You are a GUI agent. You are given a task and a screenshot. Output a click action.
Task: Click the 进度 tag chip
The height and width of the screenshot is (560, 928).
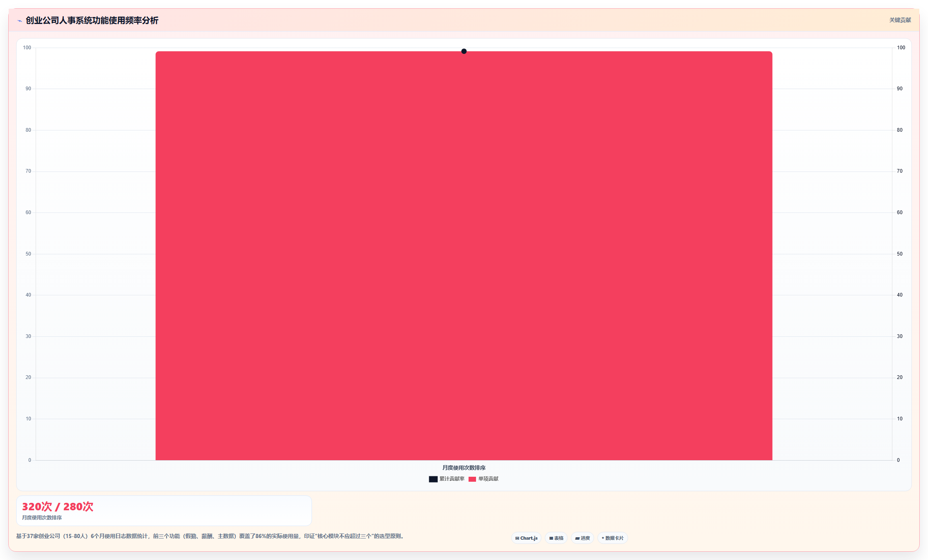[x=582, y=538]
